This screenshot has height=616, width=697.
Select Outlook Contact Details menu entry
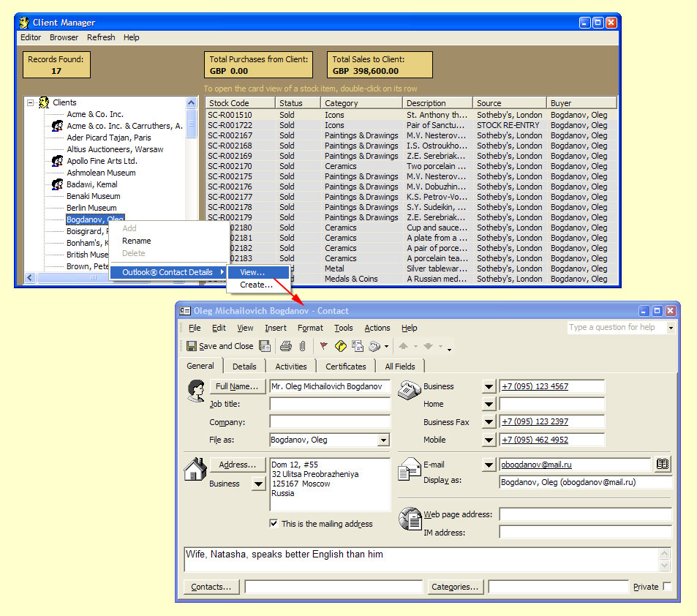168,272
